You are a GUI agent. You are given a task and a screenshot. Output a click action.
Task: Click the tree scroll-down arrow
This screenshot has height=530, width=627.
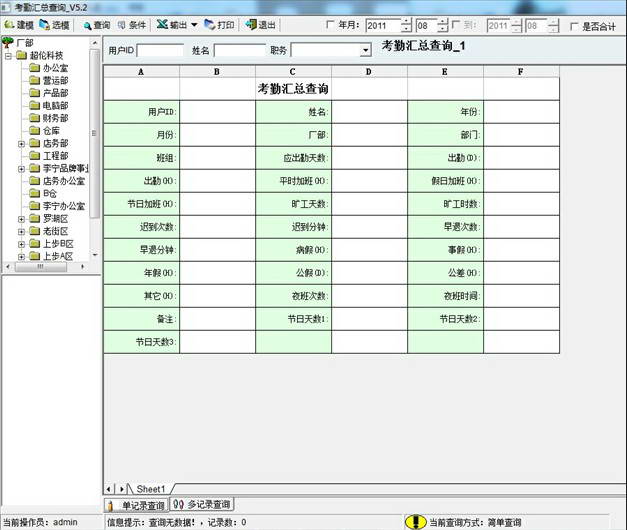pyautogui.click(x=95, y=255)
